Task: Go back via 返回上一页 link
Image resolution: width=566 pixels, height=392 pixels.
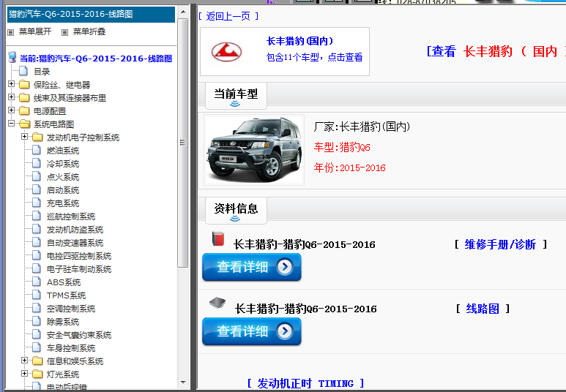Action: 228,16
